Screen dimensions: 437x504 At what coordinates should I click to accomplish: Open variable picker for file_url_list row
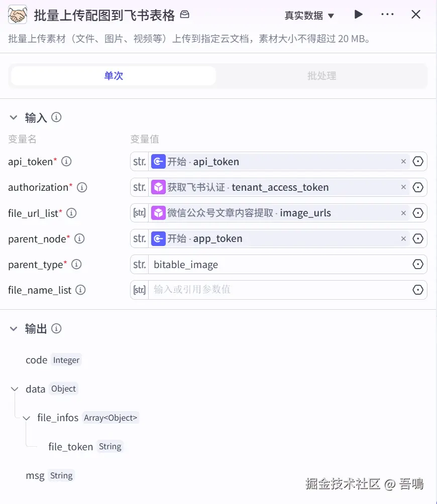click(x=418, y=213)
